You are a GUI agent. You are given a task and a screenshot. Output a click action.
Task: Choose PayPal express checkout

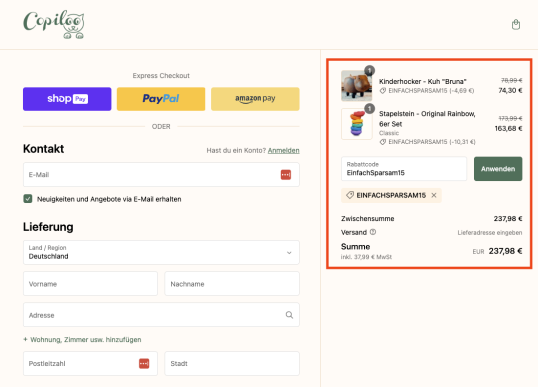coord(161,99)
